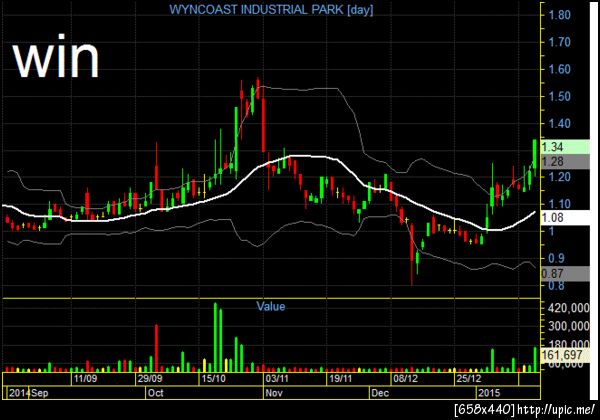The height and width of the screenshot is (420, 600).
Task: Click the 1.80 price axis label
Action: (x=559, y=15)
